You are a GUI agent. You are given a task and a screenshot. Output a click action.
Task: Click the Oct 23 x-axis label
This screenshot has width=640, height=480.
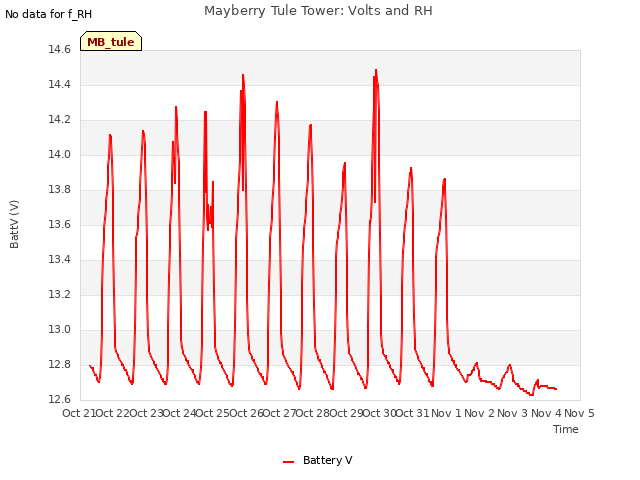point(146,413)
